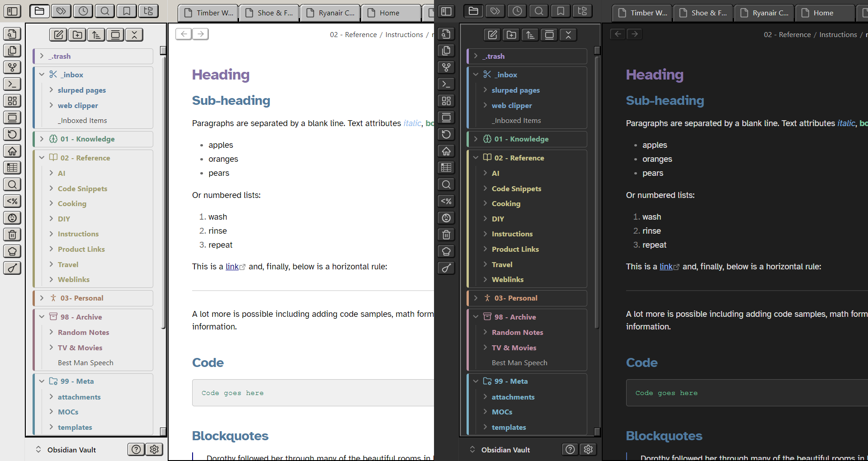Image resolution: width=868 pixels, height=461 pixels.
Task: Open recent files clock icon in light window
Action: pyautogui.click(x=83, y=11)
